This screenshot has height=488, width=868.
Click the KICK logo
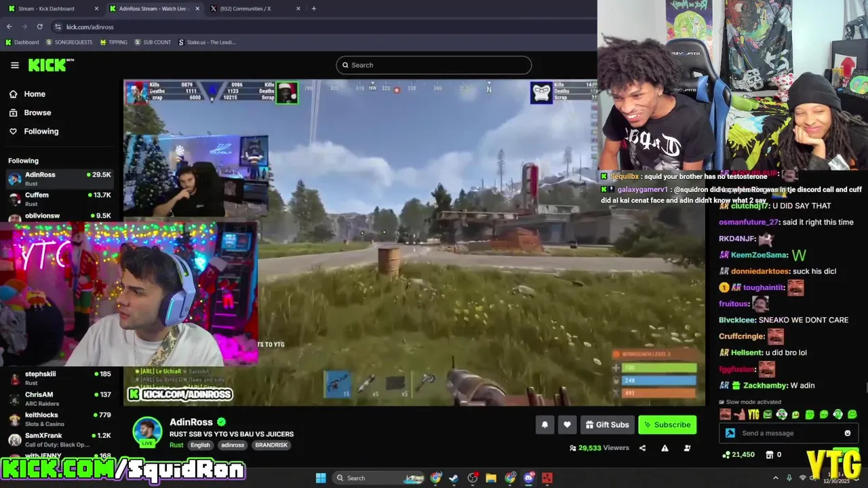click(50, 65)
